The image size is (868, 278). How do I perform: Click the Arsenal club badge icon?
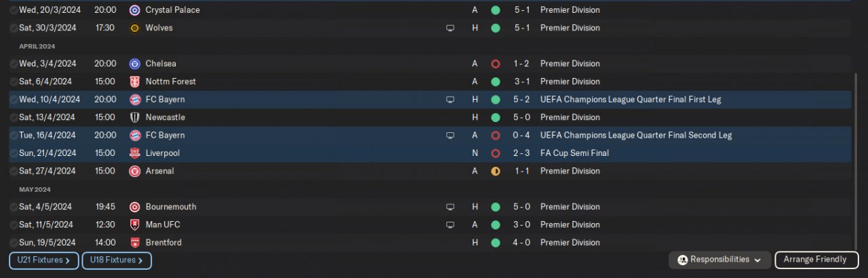(x=135, y=171)
